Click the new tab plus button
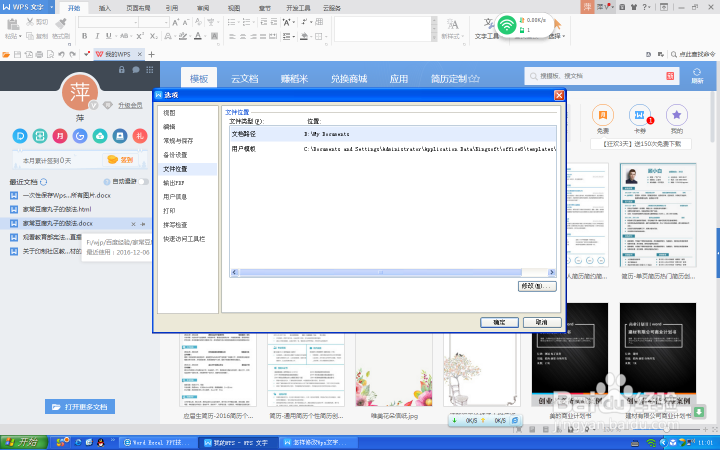The image size is (720, 450). [151, 54]
